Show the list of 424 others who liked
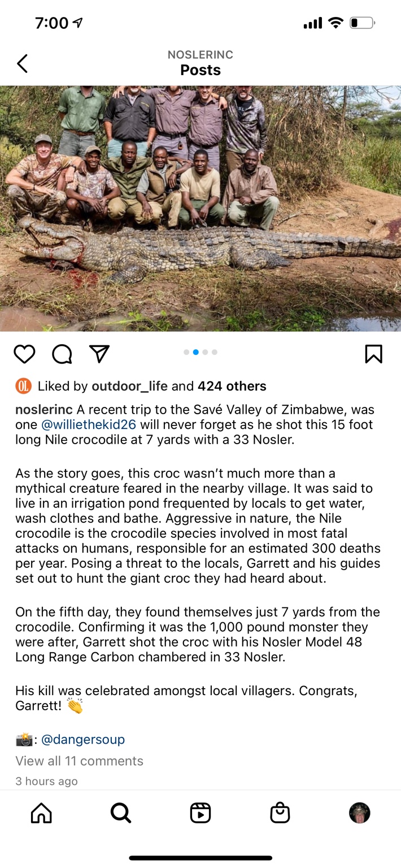Viewport: 401px width, 868px height. [x=232, y=387]
